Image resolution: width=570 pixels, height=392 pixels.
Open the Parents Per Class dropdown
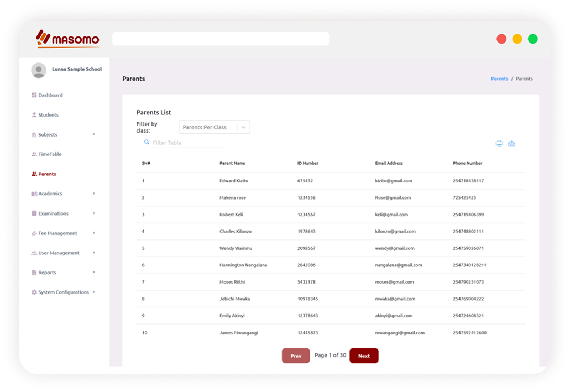point(215,127)
